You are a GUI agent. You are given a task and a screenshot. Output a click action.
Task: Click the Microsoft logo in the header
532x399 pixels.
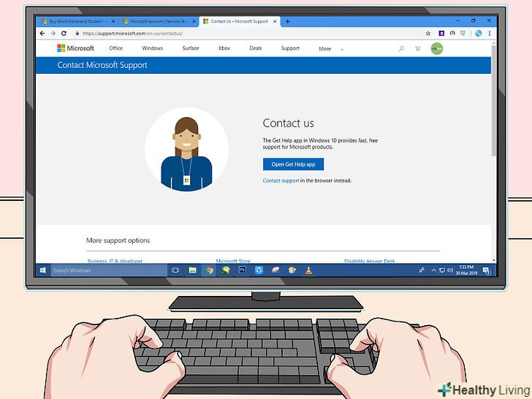pyautogui.click(x=76, y=48)
